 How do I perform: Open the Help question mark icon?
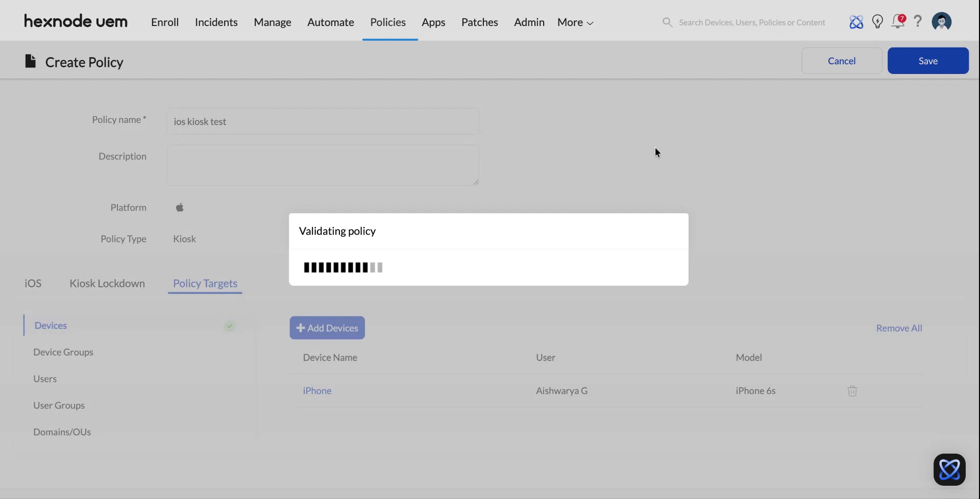[917, 21]
